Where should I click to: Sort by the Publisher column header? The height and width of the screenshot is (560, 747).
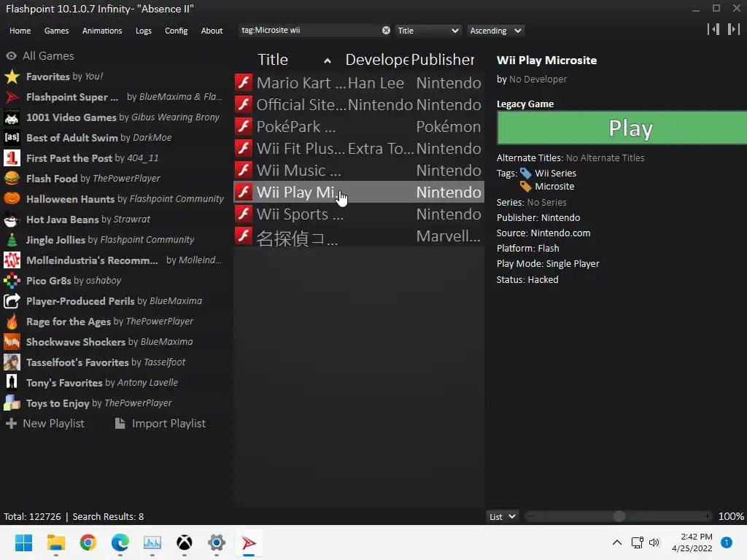click(x=443, y=60)
